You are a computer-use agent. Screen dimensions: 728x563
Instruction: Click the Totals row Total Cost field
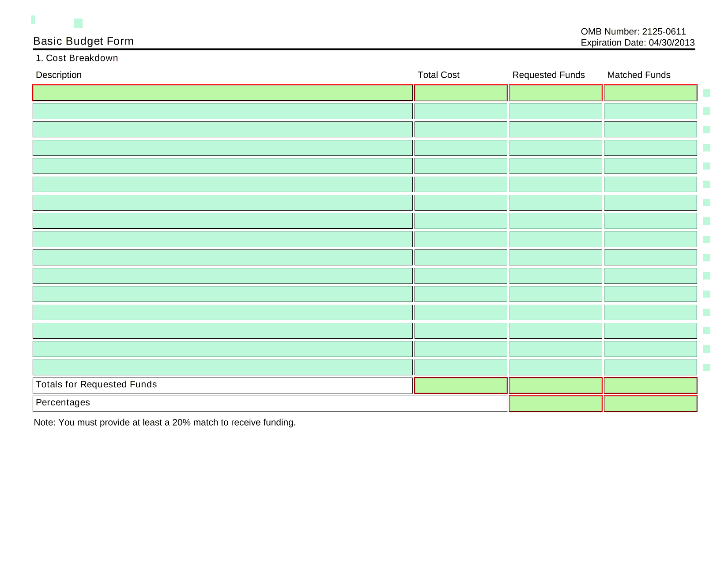pos(460,385)
